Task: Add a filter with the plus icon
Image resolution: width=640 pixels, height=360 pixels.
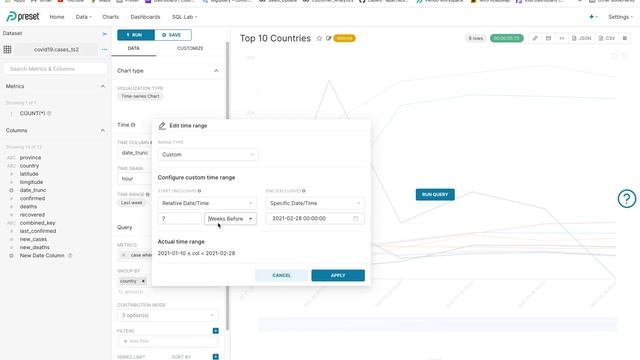Action: pos(216,331)
